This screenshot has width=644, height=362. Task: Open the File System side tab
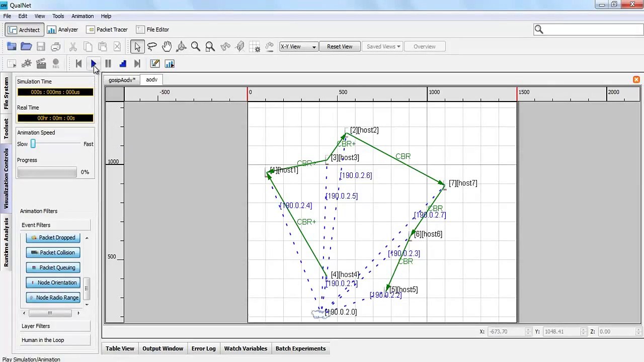tap(7, 94)
